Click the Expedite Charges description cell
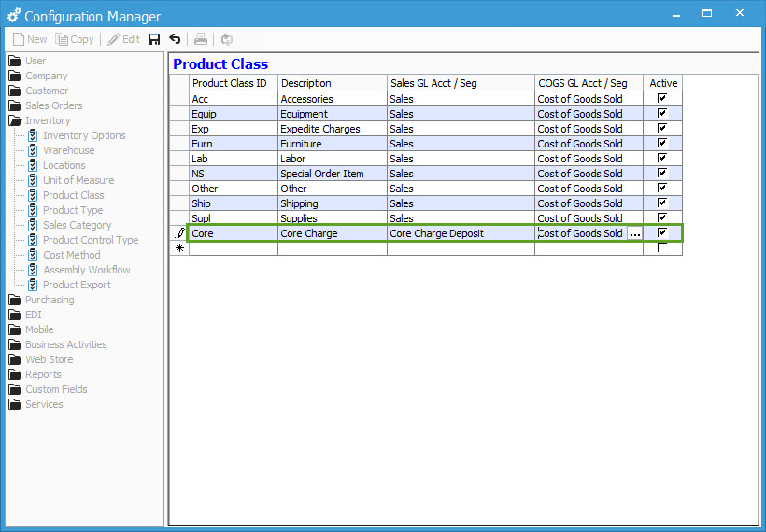The image size is (766, 532). (x=333, y=129)
